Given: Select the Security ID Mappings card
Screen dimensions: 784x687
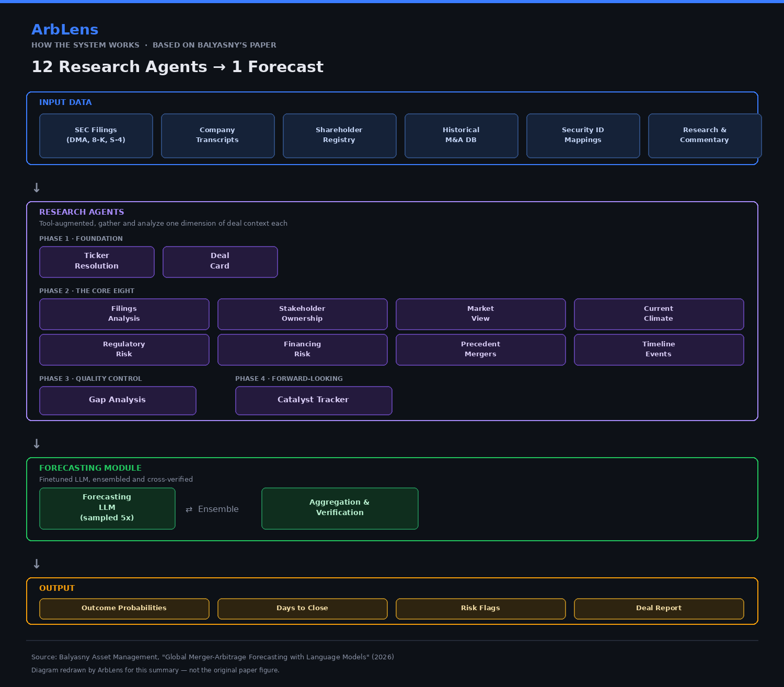Looking at the screenshot, I should point(583,136).
